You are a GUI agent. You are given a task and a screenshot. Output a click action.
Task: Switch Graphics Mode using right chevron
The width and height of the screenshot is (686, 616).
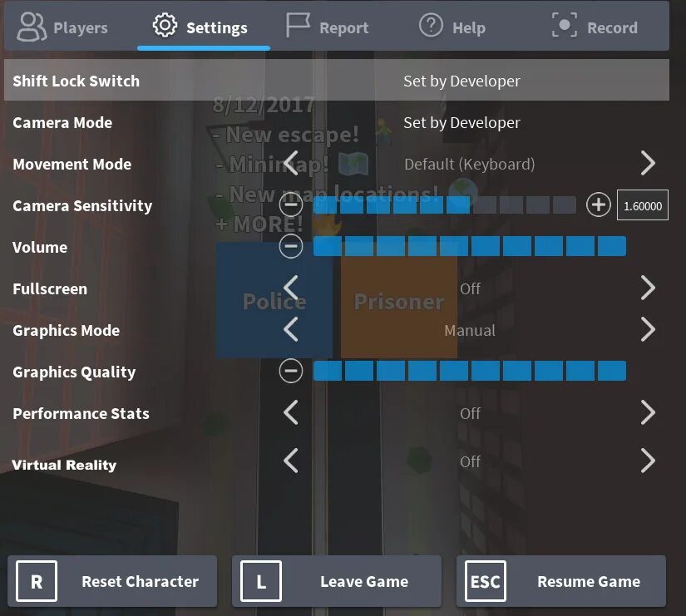(x=648, y=329)
